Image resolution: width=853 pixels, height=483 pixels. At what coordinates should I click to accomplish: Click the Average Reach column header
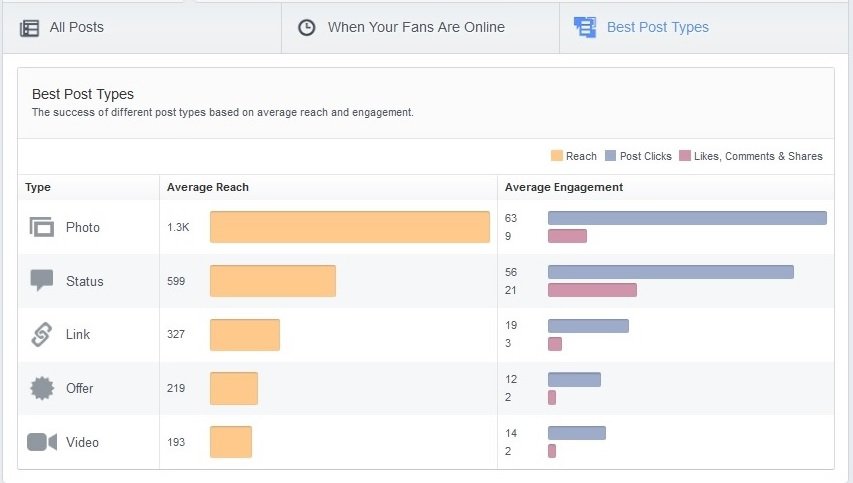pyautogui.click(x=208, y=187)
